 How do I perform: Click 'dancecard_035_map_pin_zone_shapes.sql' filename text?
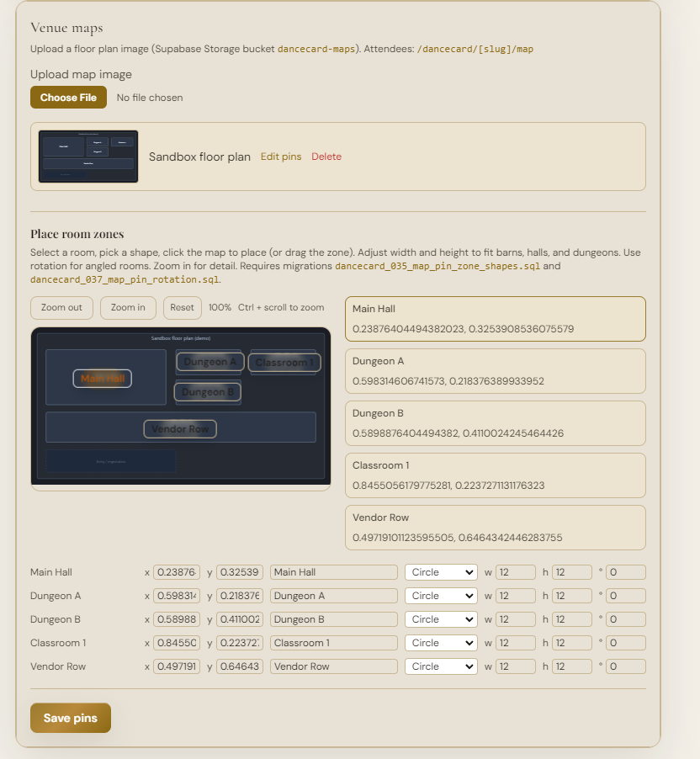(x=437, y=266)
